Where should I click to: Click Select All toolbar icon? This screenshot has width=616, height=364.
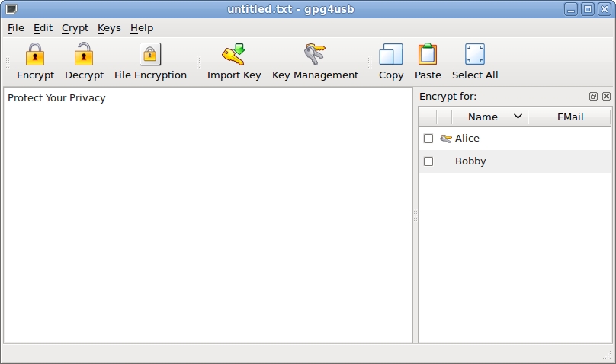click(475, 54)
